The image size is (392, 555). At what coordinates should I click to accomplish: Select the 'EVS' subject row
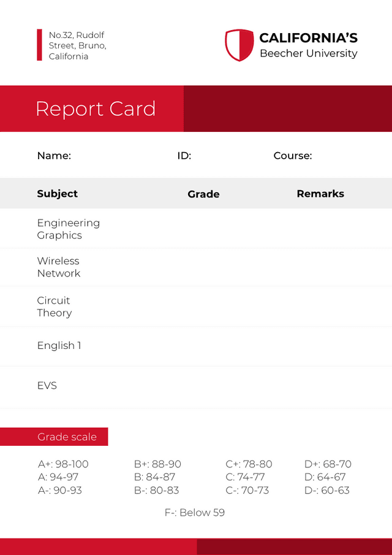point(196,387)
